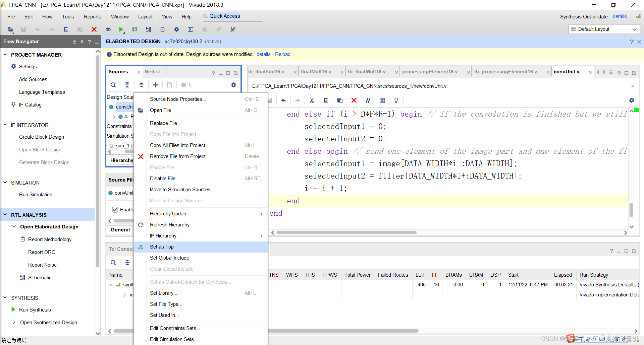644x345 pixels.
Task: Switch to Netlist tab
Action: coord(152,72)
